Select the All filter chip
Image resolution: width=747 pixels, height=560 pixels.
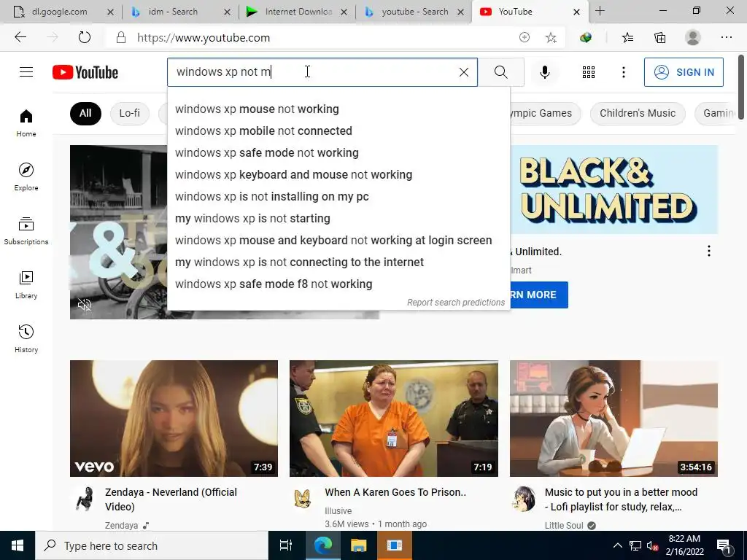pos(85,113)
